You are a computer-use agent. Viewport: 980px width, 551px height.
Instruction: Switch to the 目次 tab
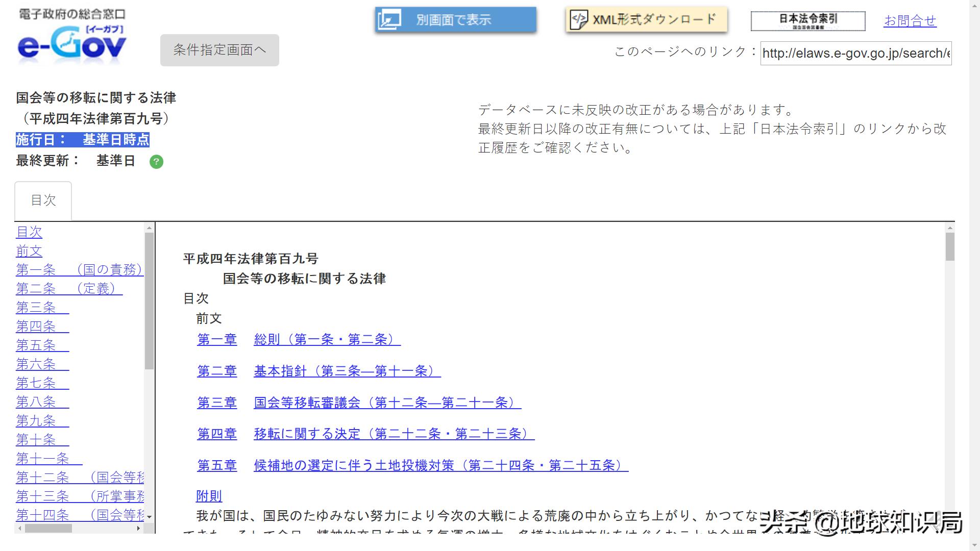point(43,200)
